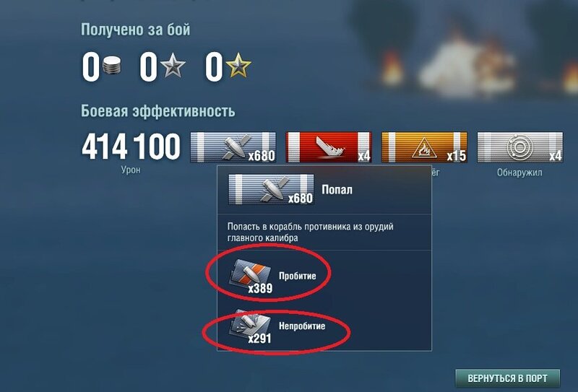Click the Боевая эффективность heading
Viewport: 578px width, 392px height.
click(158, 111)
